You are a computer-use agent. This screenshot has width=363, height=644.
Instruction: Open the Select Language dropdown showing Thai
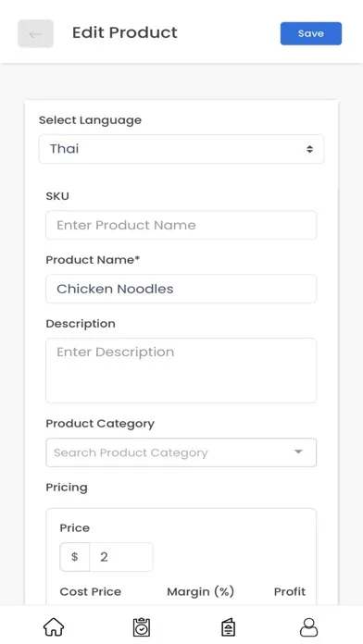181,149
